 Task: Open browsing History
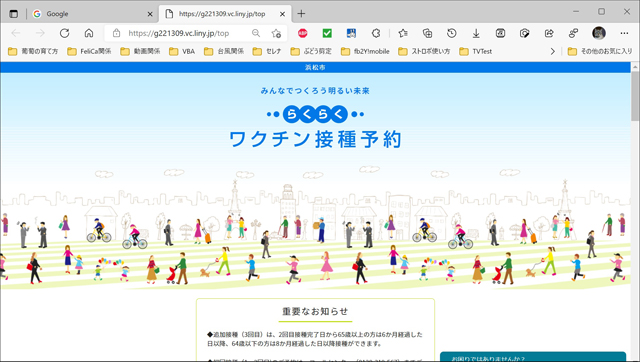[x=451, y=33]
